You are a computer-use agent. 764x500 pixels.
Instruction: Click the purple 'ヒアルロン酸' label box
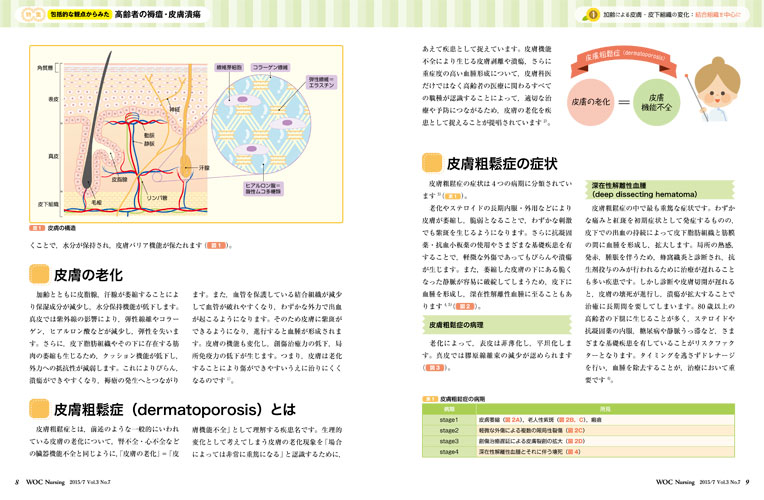coord(264,189)
